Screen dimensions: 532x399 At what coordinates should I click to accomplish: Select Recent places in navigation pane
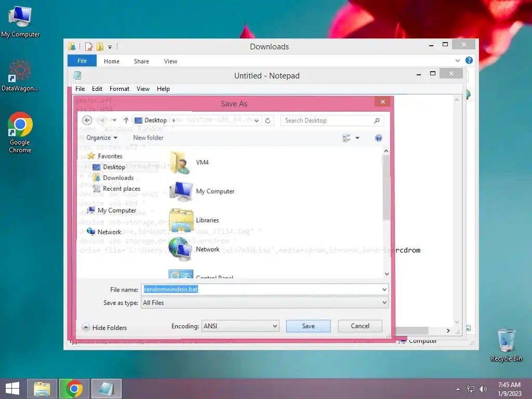click(122, 189)
